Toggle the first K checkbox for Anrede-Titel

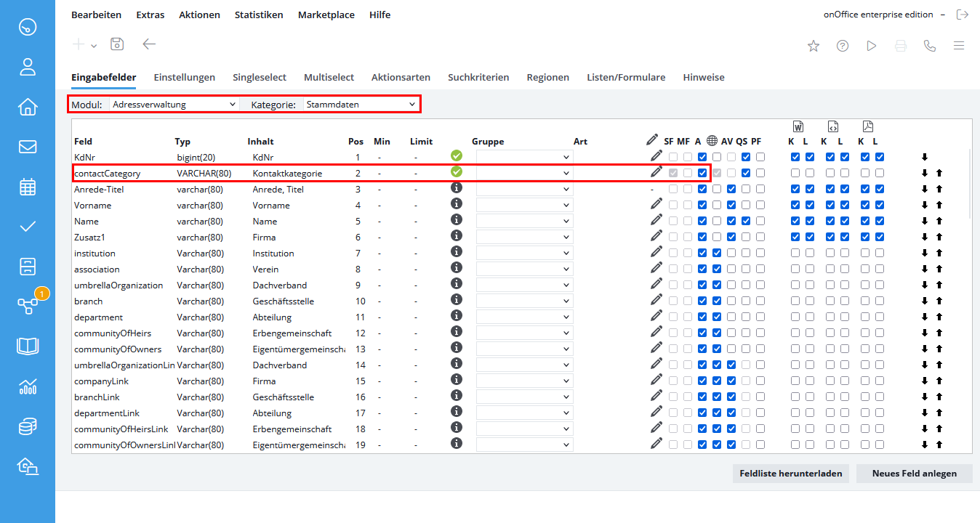coord(795,189)
